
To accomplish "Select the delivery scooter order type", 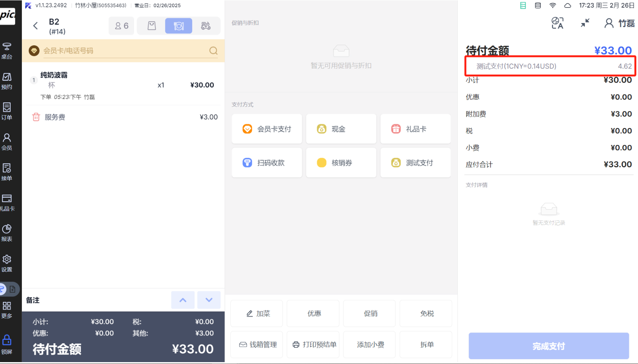I will [x=206, y=26].
